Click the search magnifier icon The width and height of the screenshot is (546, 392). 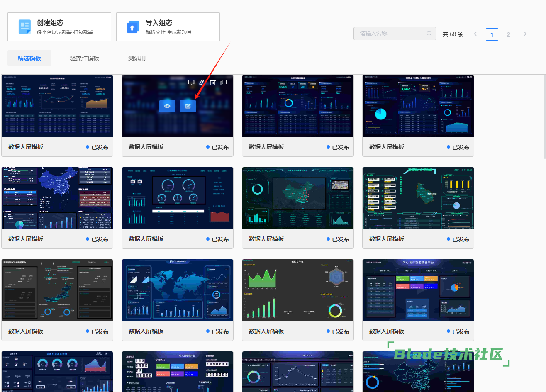[429, 34]
